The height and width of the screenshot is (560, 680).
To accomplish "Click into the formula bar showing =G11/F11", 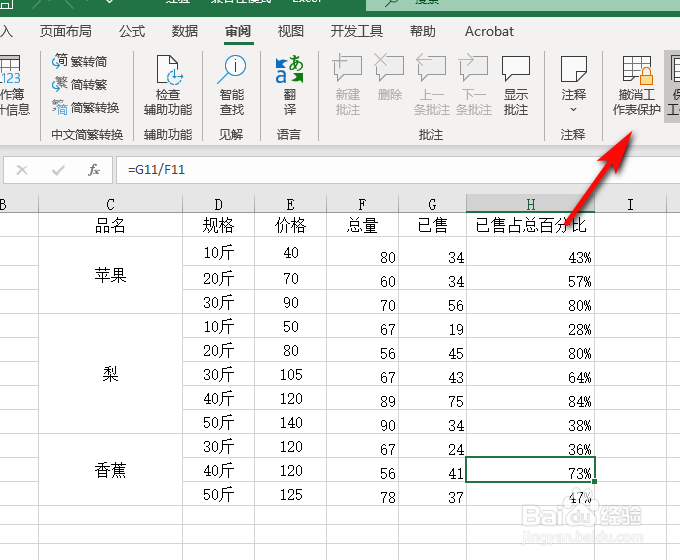I will click(x=398, y=170).
